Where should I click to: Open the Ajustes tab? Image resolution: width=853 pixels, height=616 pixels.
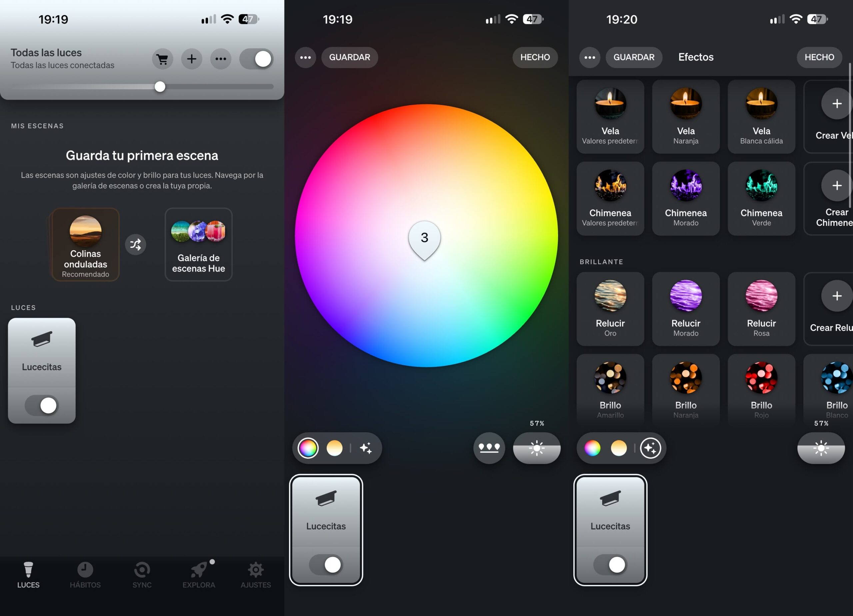coord(256,575)
